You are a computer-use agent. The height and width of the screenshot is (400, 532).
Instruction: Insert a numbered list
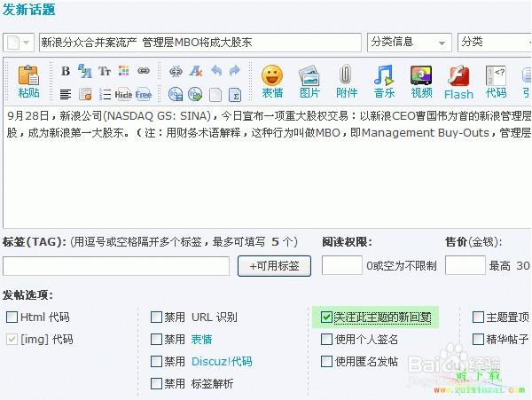(105, 94)
